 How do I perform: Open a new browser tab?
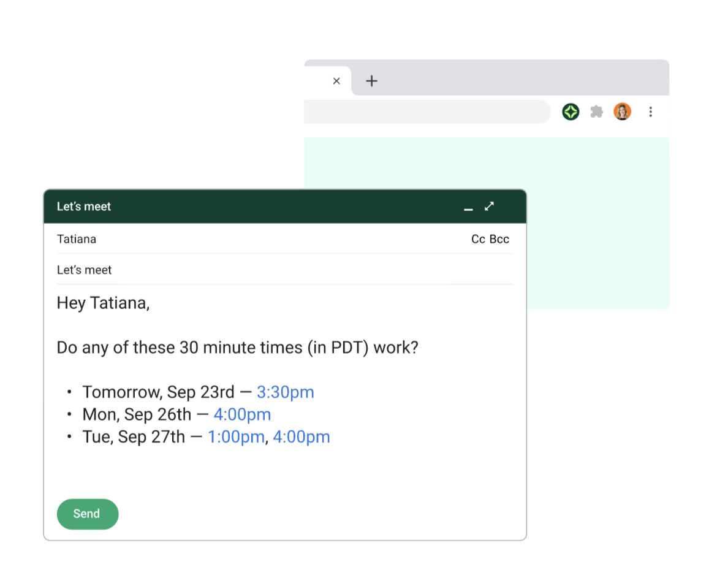[371, 81]
